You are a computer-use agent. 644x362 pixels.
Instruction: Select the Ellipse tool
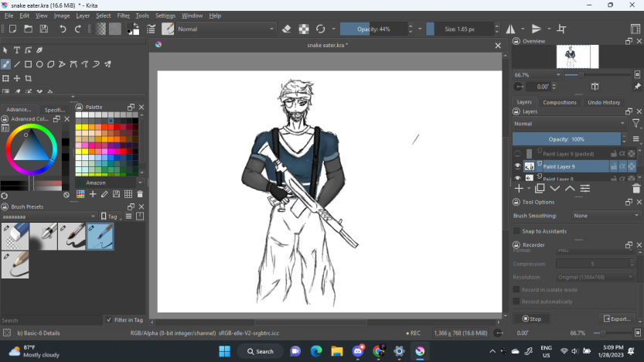(x=39, y=64)
